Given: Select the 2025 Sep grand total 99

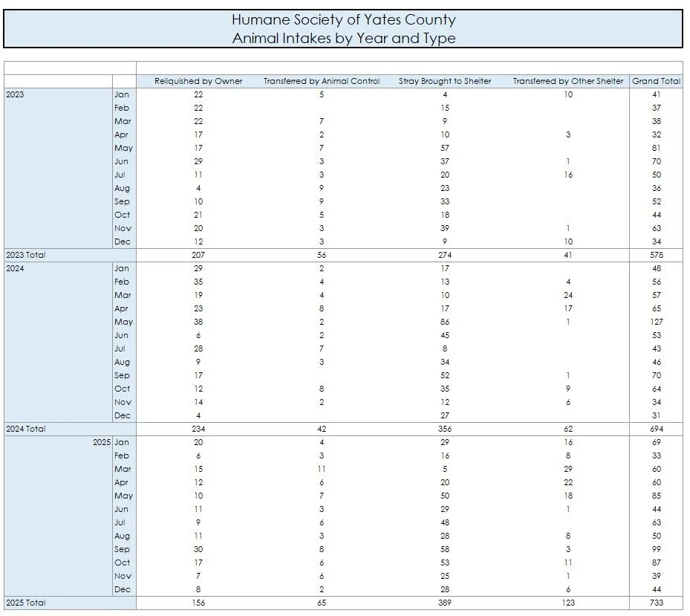Looking at the screenshot, I should (x=656, y=549).
